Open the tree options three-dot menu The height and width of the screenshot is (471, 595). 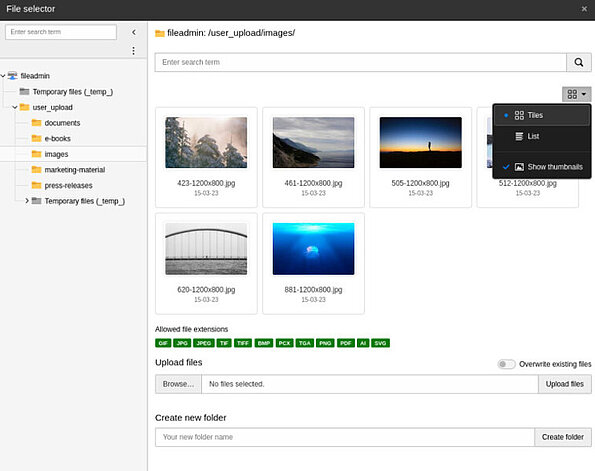pyautogui.click(x=134, y=51)
